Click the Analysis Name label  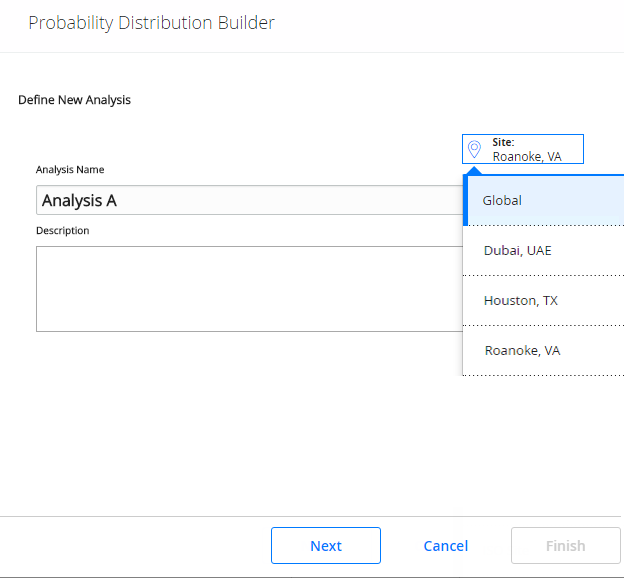coord(70,170)
